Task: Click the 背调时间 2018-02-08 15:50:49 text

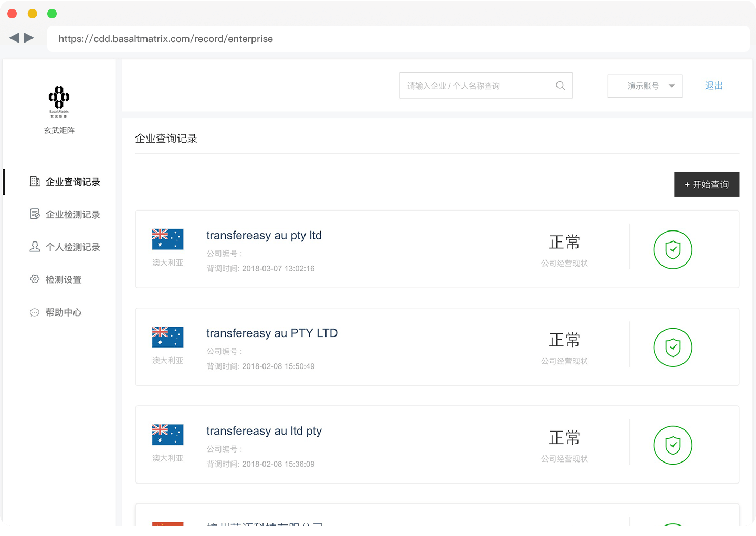Action: pyautogui.click(x=260, y=366)
